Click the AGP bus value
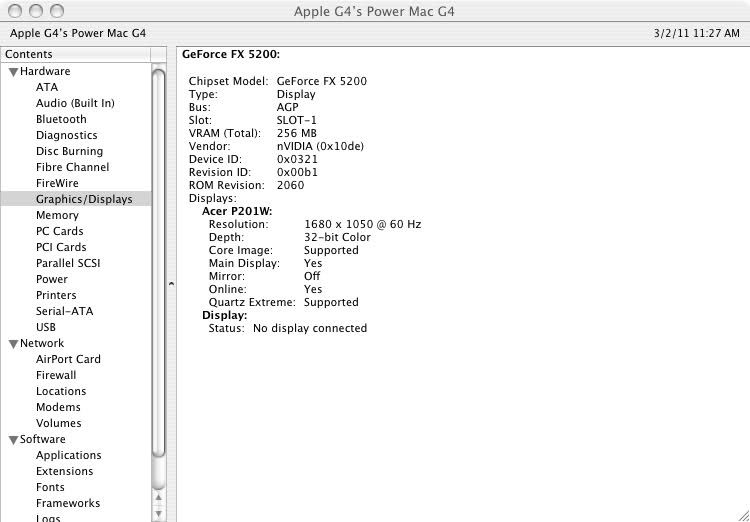 [x=287, y=108]
